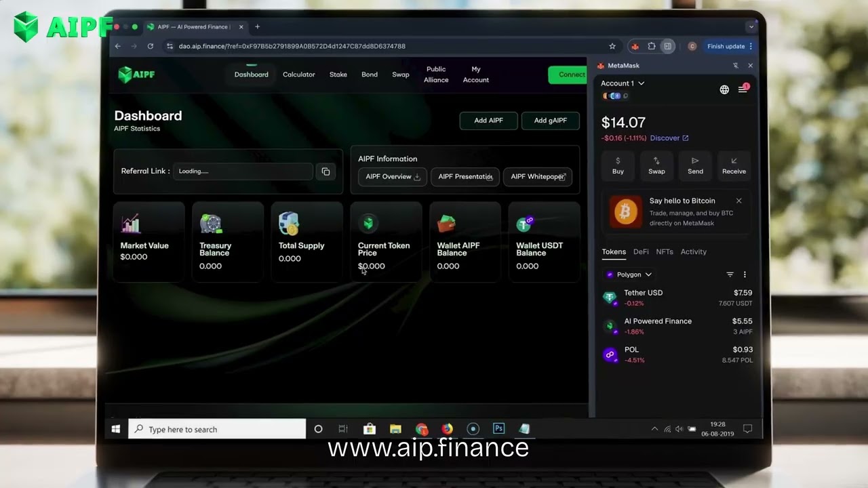Click the Bitcoin logo in MetaMask banner
Screen dimensions: 868x488
(625, 212)
